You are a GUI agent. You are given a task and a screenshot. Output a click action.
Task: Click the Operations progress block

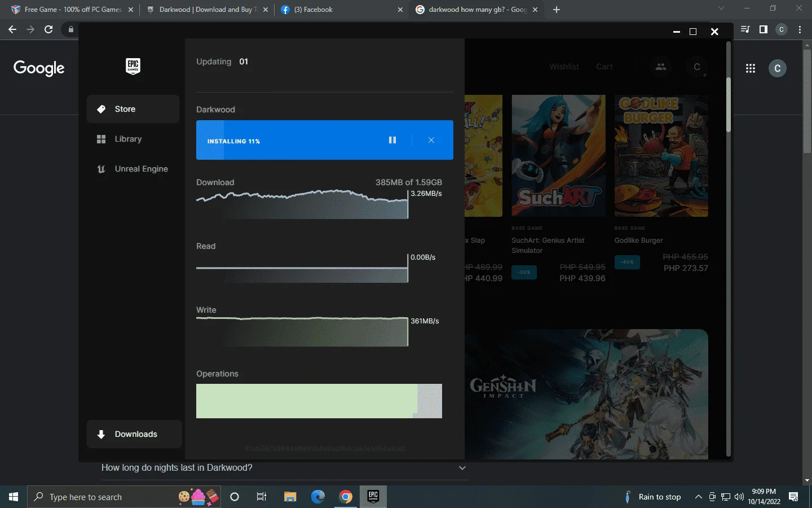coord(319,401)
